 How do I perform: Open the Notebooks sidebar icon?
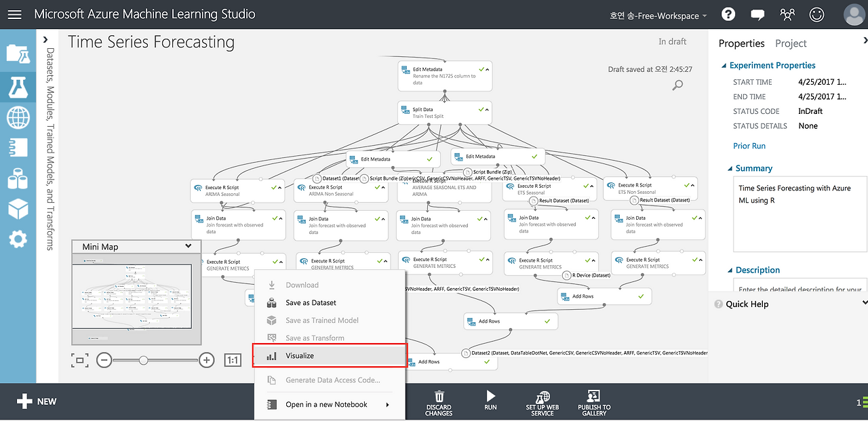coord(18,147)
